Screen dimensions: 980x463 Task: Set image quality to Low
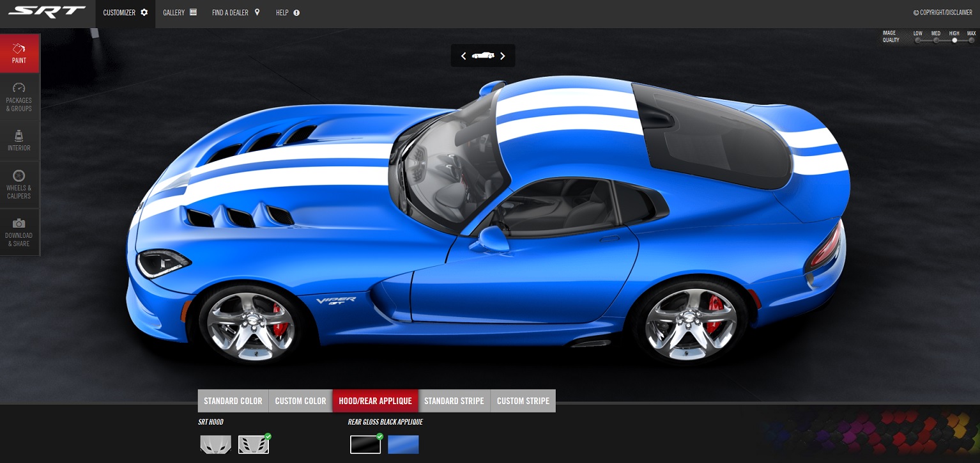917,40
